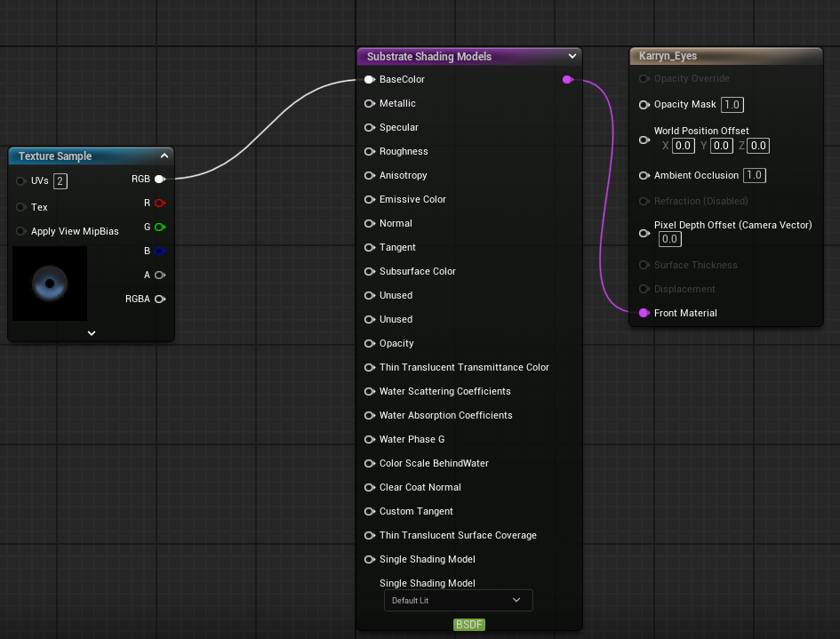Click the Metallic input pin

pyautogui.click(x=369, y=103)
